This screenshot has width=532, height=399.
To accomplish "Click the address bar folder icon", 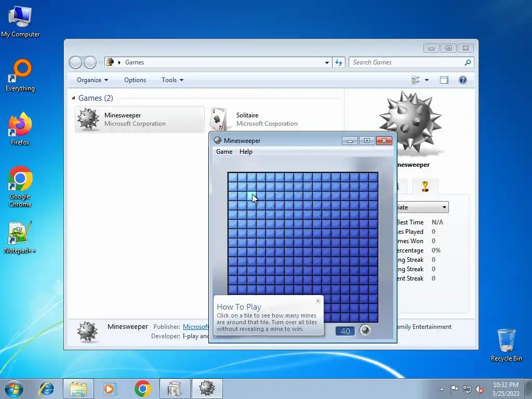I will (110, 62).
